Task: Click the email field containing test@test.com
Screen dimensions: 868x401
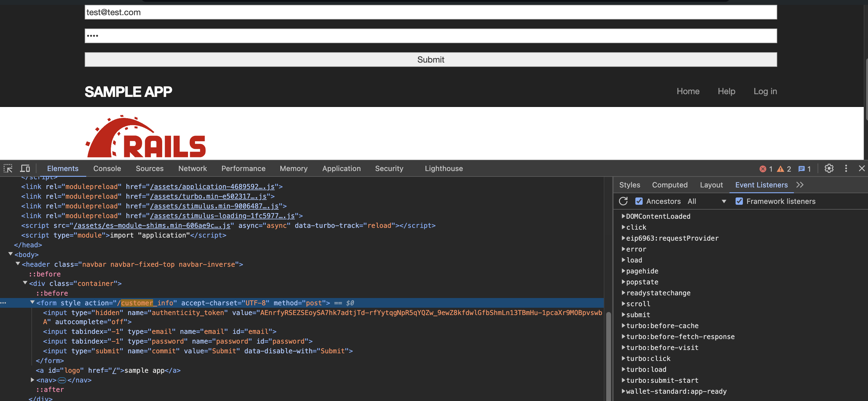Action: click(431, 12)
